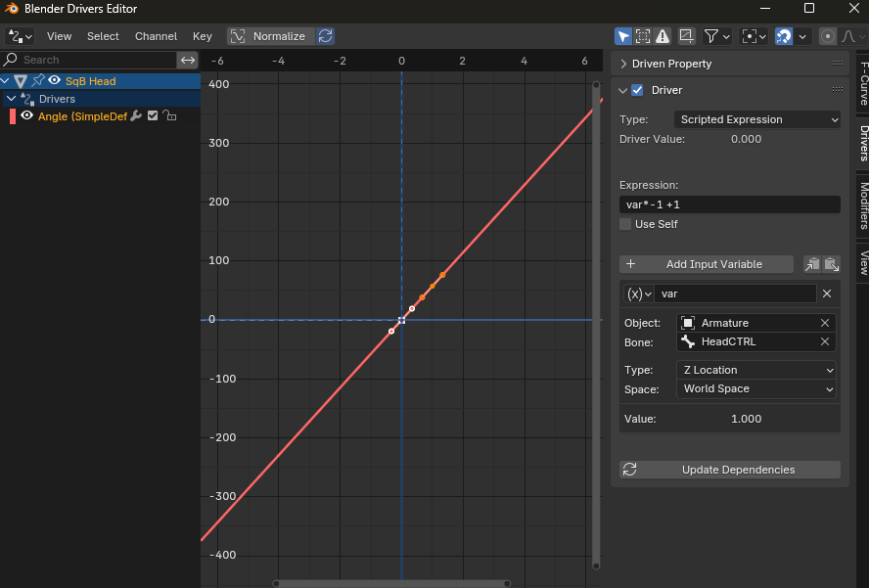This screenshot has height=588, width=869.
Task: Collapse the Driver panel chevron
Action: [x=623, y=90]
